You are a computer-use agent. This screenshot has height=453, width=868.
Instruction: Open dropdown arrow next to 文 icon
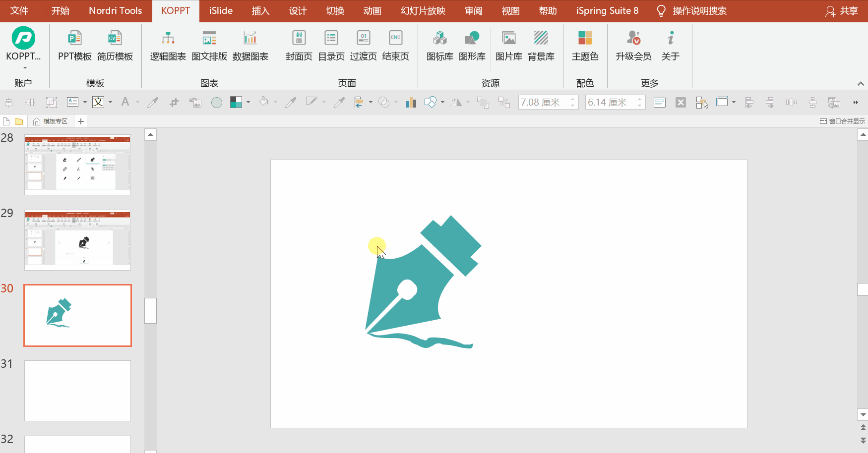tap(110, 103)
